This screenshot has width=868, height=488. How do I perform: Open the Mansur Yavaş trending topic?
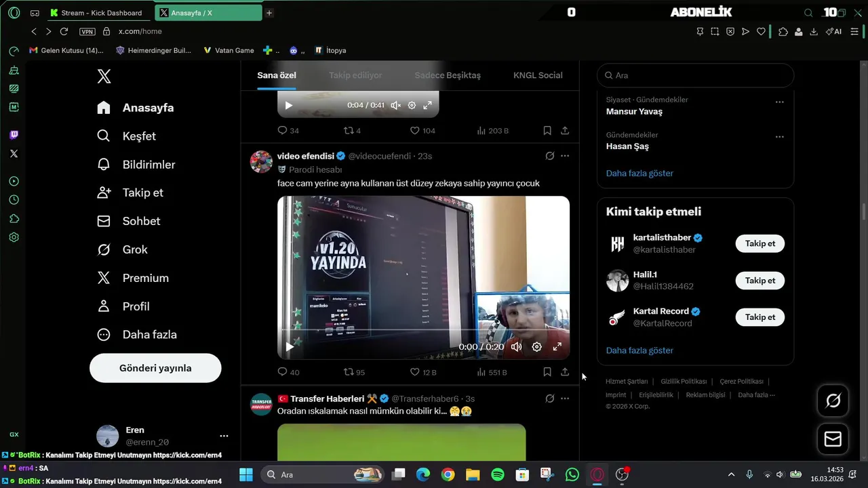pos(634,111)
